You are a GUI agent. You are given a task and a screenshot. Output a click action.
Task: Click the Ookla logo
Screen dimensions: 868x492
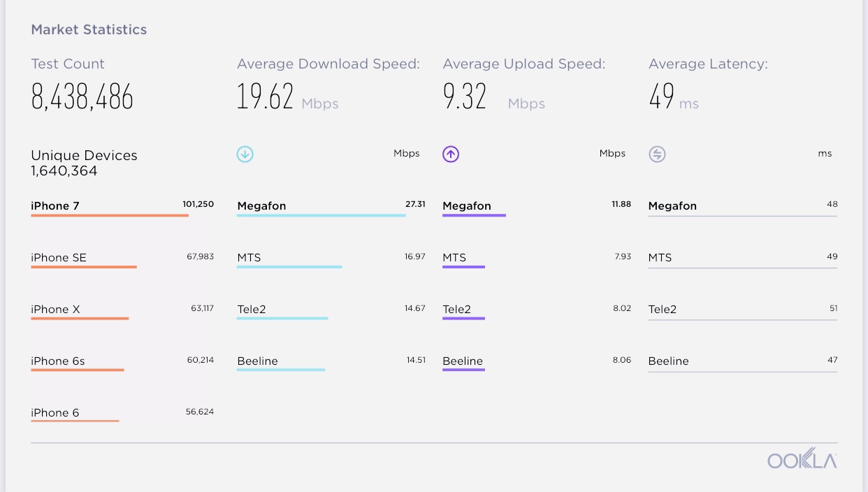point(802,460)
